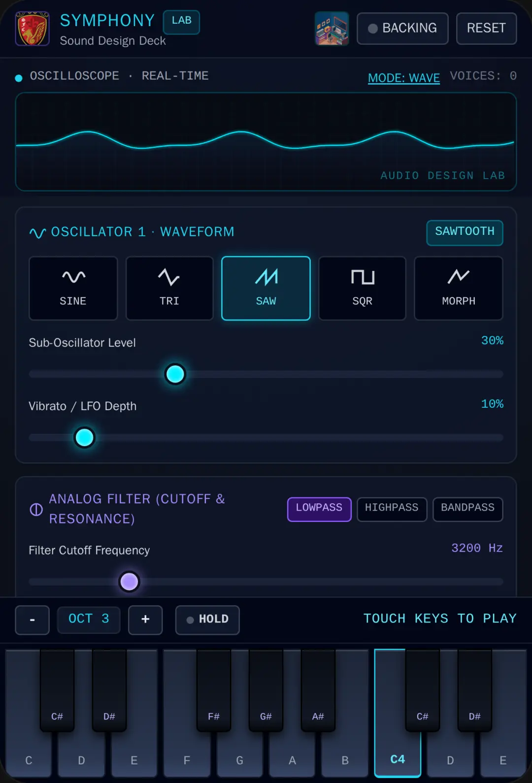Image resolution: width=532 pixels, height=783 pixels.
Task: Click the OCT 3 octave display
Action: pos(89,620)
